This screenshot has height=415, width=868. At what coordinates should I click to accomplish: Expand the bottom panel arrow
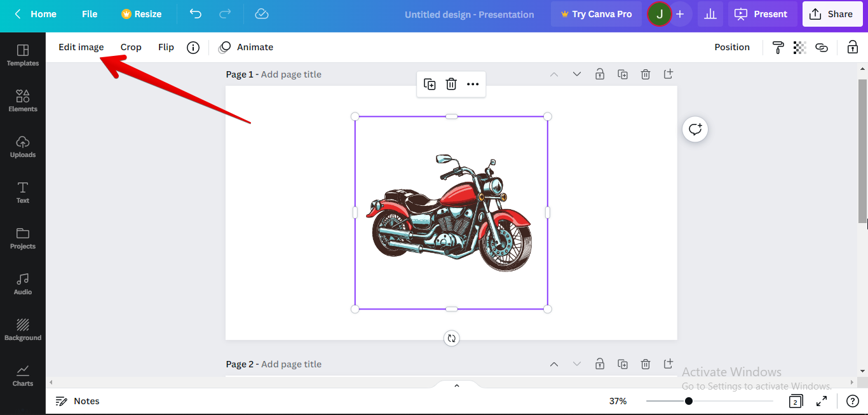coord(456,385)
